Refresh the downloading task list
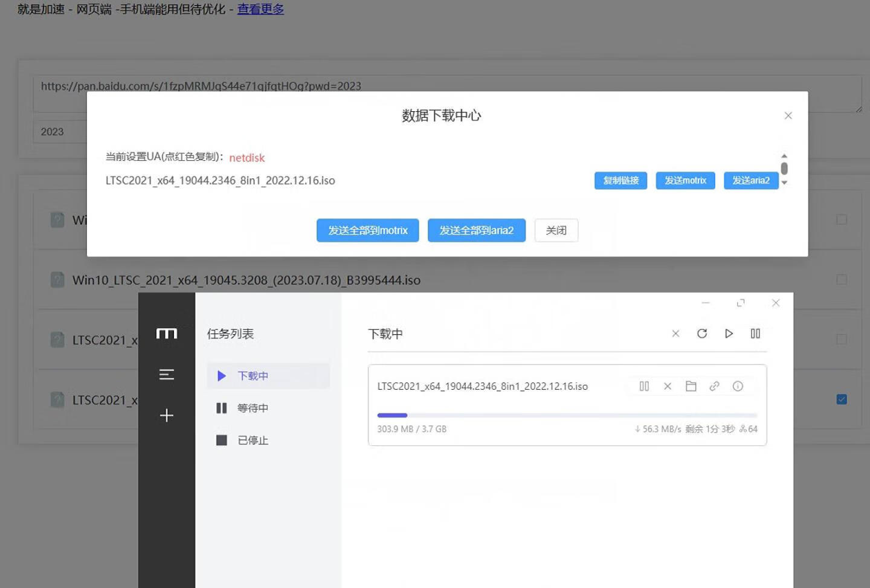The height and width of the screenshot is (588, 870). click(702, 333)
